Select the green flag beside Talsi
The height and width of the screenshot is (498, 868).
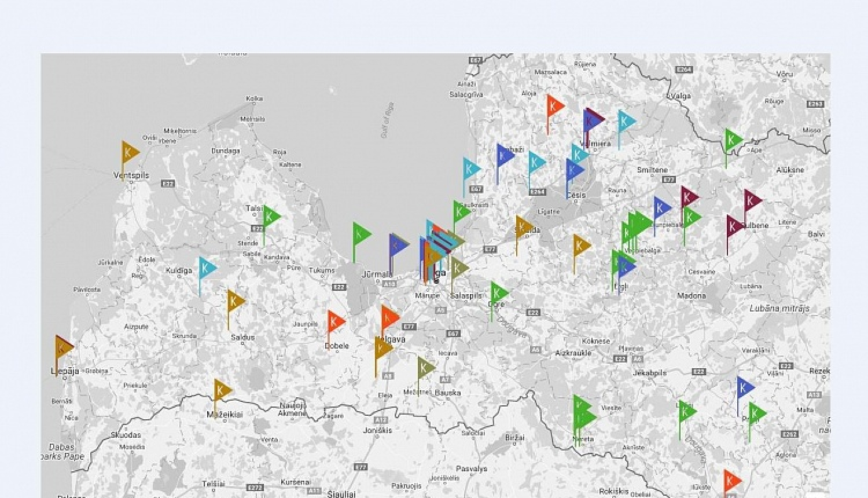(x=270, y=217)
